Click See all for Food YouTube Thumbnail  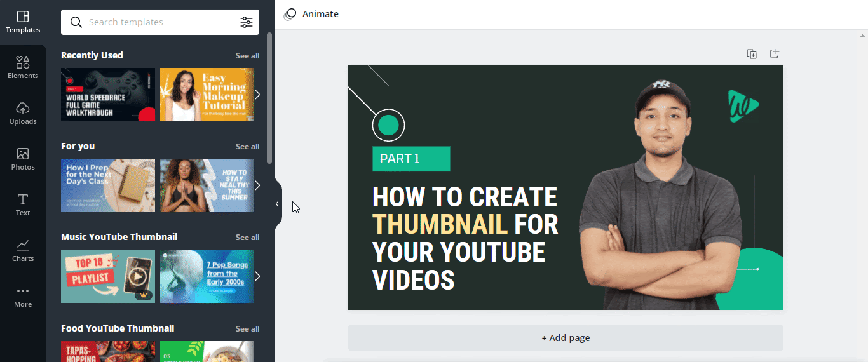(x=247, y=329)
